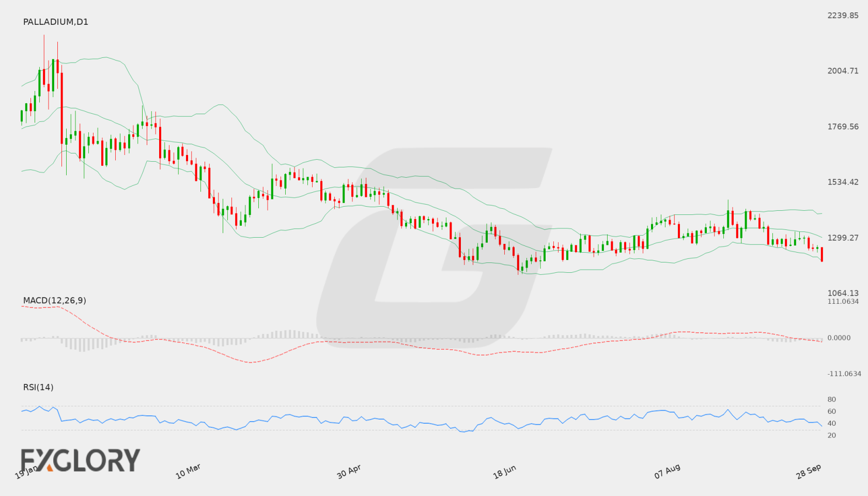Click the RSI 60 level label
Screen dimensions: 868x496
pos(832,411)
